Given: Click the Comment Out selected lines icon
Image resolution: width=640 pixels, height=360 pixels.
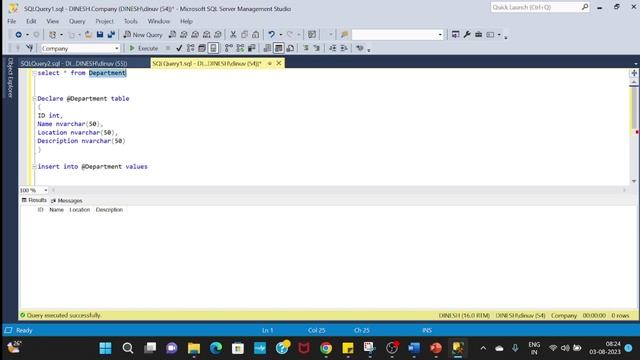Looking at the screenshot, I should click(306, 48).
